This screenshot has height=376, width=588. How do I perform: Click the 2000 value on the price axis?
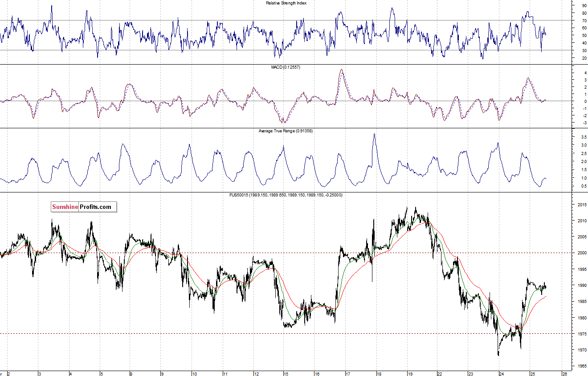[x=582, y=253]
